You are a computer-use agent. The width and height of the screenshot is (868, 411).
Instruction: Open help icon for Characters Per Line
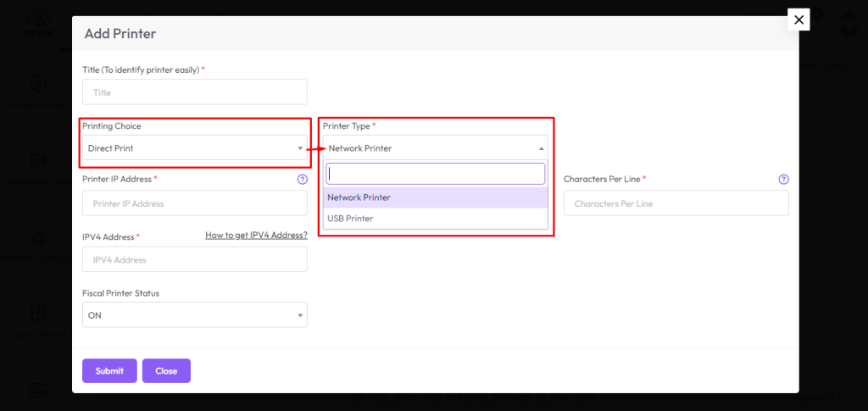click(x=783, y=179)
